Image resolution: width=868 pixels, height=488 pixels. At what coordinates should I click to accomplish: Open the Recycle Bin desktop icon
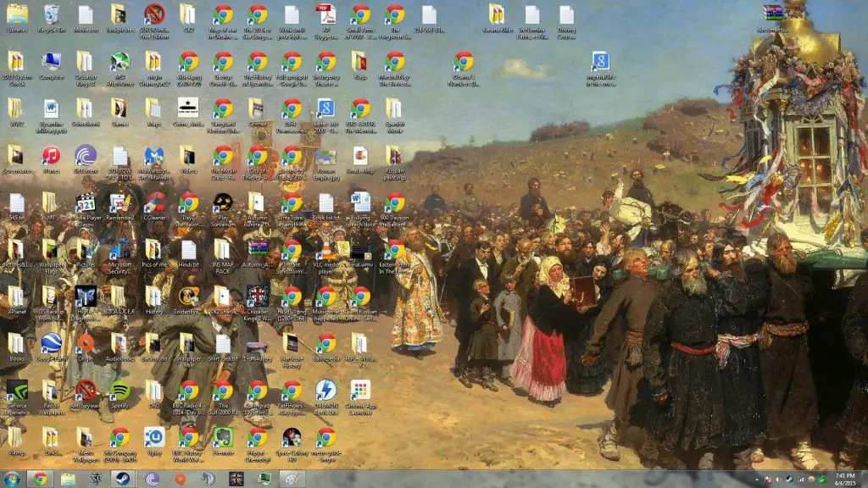(x=51, y=19)
